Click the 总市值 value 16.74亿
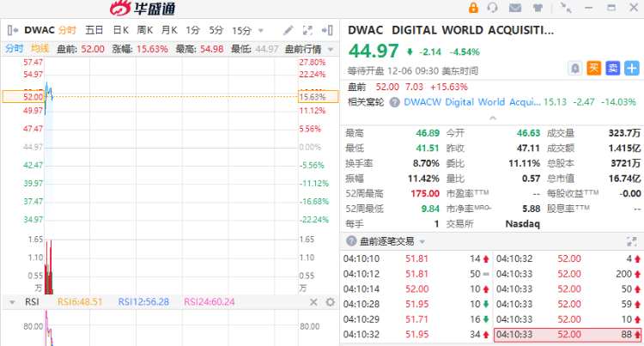Screen dimensions: 644x346 point(624,179)
